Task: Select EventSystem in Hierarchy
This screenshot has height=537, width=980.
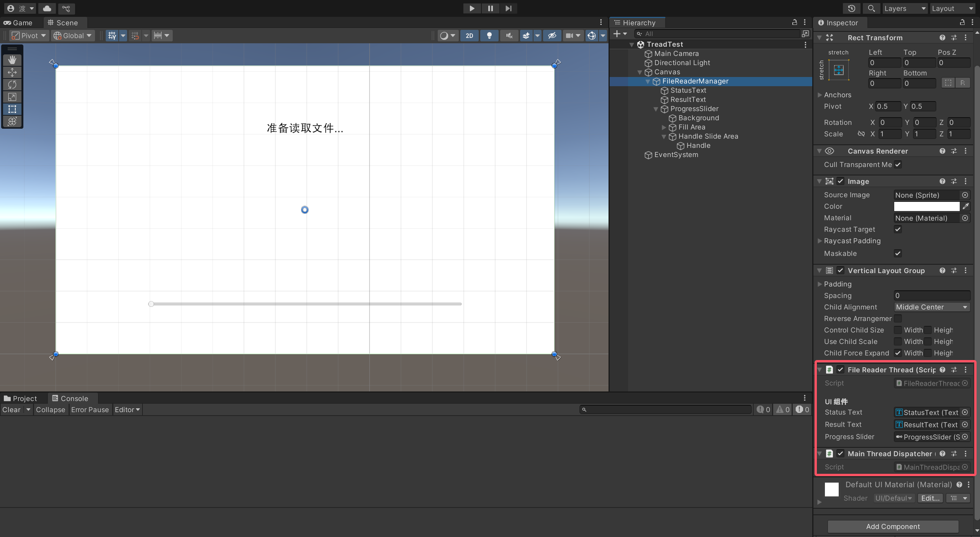Action: 676,155
